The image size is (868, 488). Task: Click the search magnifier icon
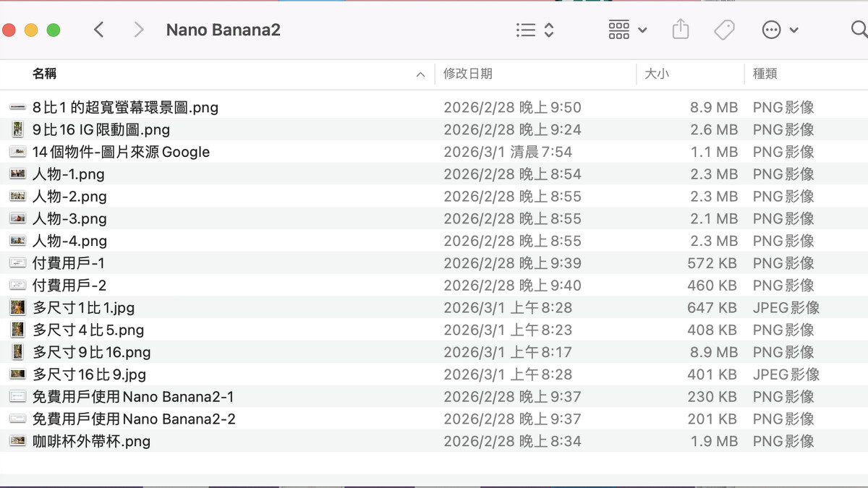(x=859, y=30)
